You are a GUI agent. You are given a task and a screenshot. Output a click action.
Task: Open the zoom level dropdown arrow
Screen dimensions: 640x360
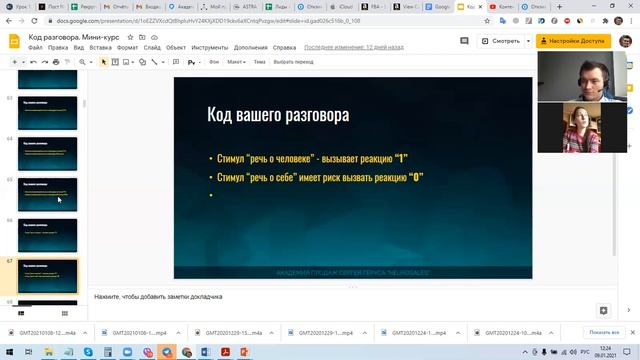91,62
